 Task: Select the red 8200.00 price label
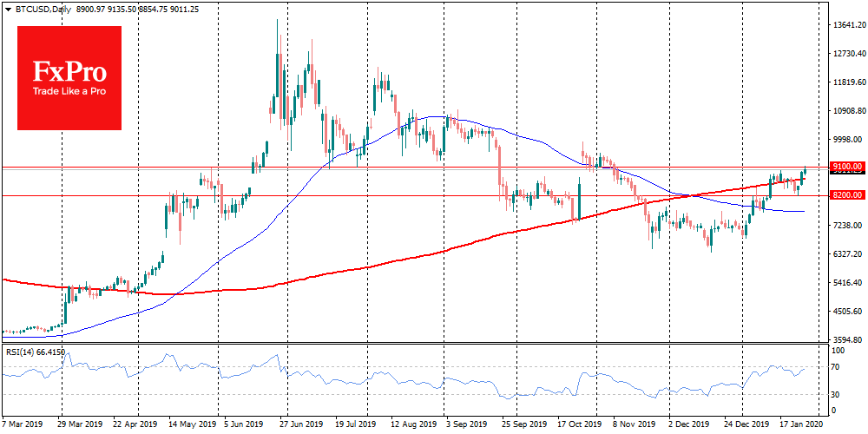845,196
